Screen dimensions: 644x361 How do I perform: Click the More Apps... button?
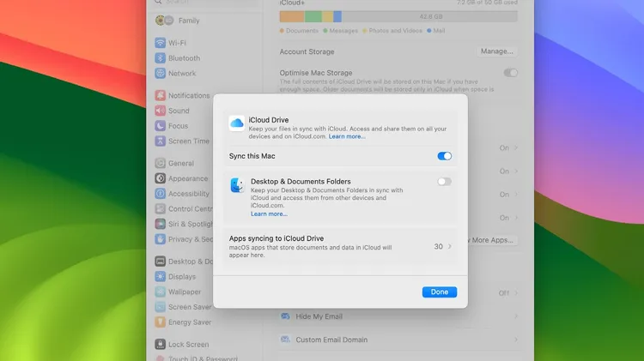[x=492, y=240]
